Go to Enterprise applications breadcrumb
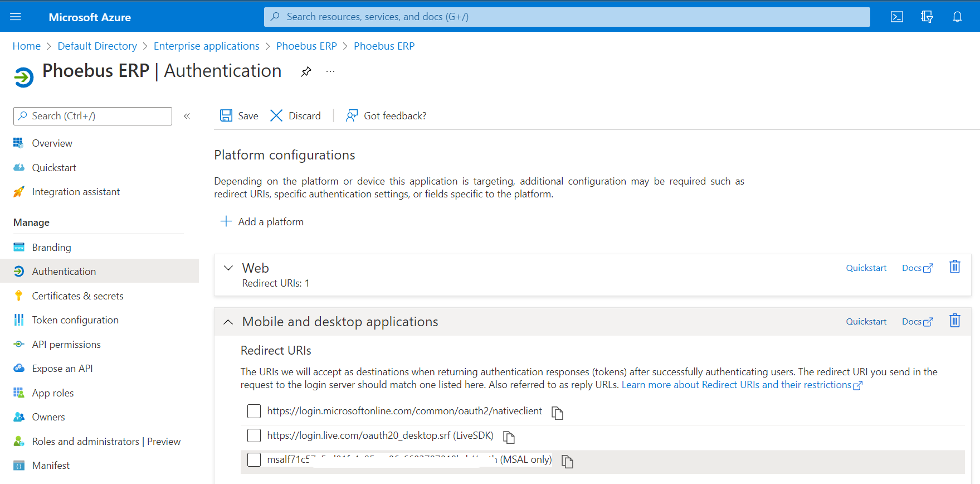The width and height of the screenshot is (980, 484). pos(207,46)
